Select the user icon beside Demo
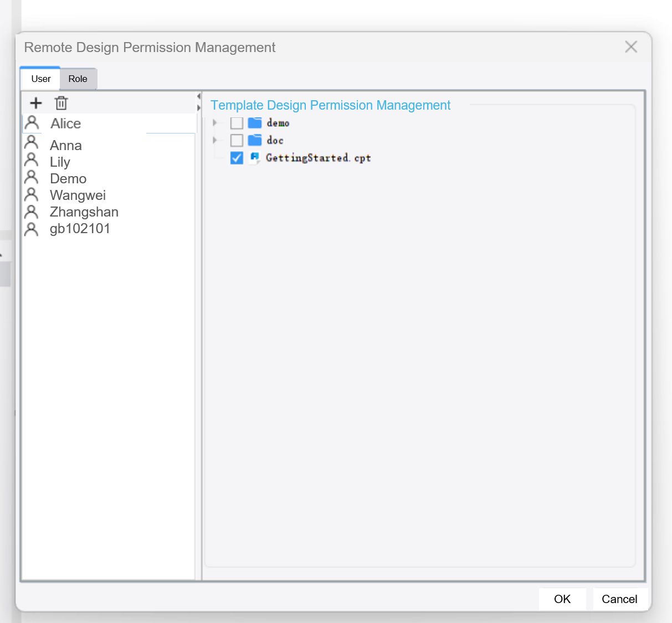672x623 pixels. click(x=32, y=177)
